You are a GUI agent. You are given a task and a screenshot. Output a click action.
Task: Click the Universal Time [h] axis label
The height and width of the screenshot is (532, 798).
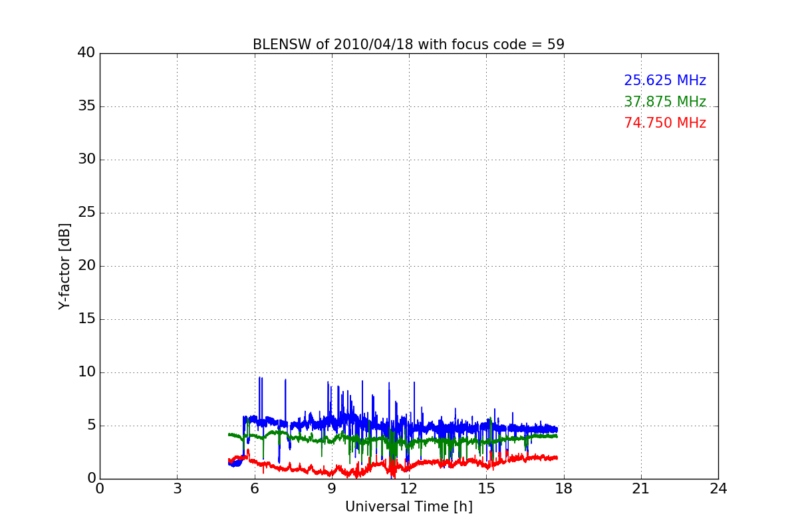[408, 507]
